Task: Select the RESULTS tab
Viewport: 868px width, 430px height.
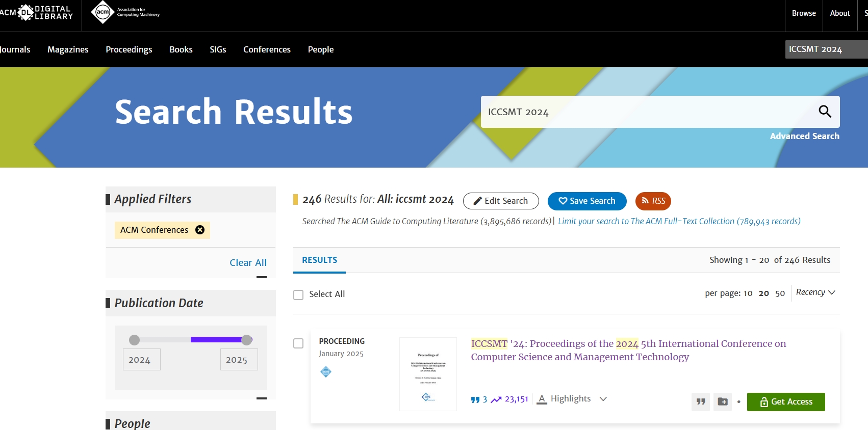Action: [x=319, y=260]
